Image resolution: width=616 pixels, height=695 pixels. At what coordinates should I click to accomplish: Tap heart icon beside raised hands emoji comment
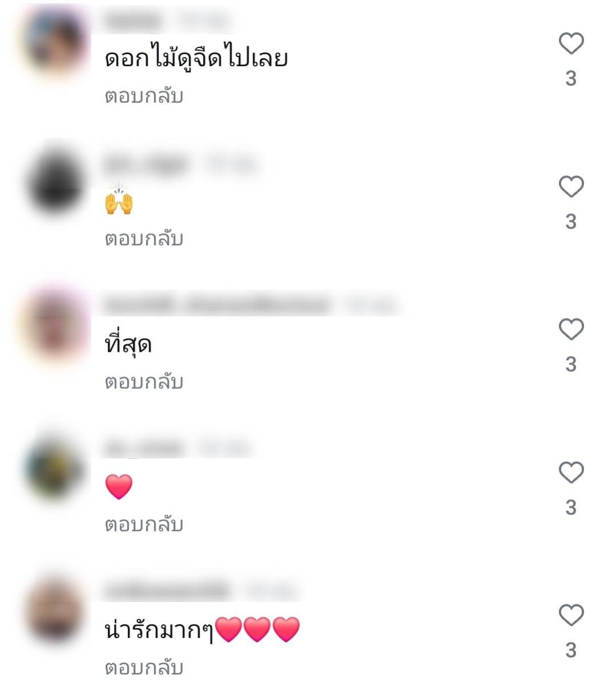coord(571,187)
